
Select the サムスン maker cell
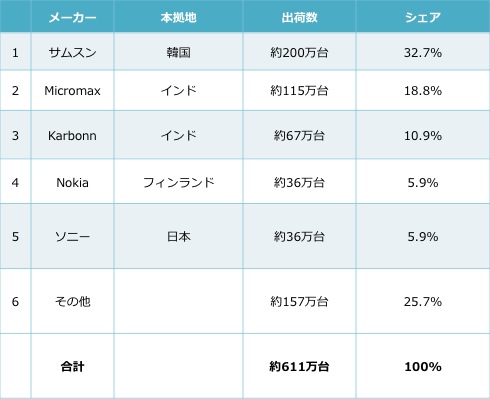coord(72,52)
